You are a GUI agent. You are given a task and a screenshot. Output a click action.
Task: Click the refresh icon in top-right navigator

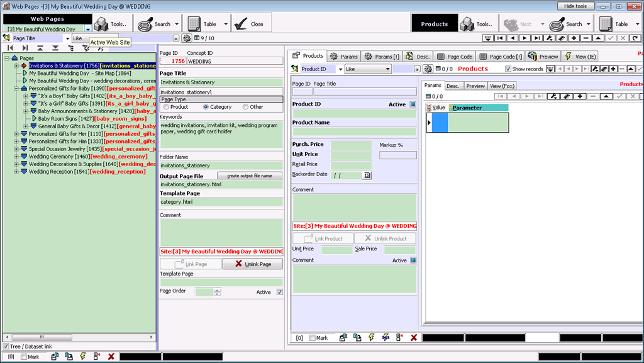pos(635,38)
